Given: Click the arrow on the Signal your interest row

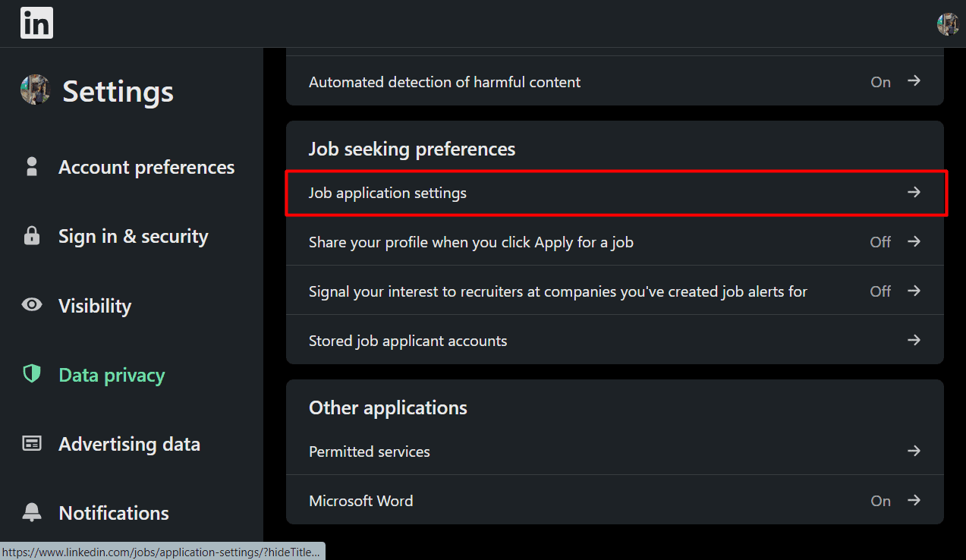Looking at the screenshot, I should coord(914,291).
